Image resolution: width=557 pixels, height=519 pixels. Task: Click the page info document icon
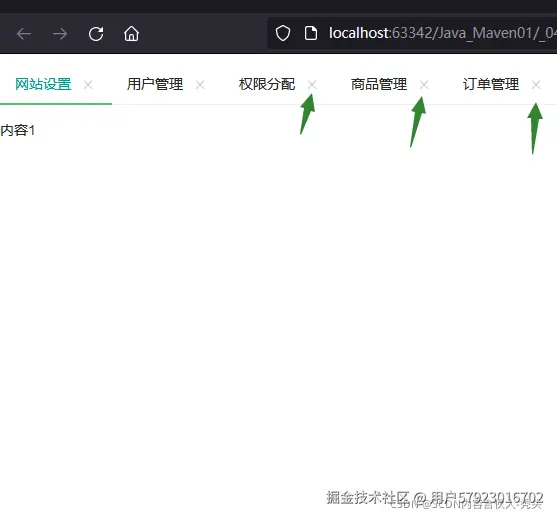[311, 33]
